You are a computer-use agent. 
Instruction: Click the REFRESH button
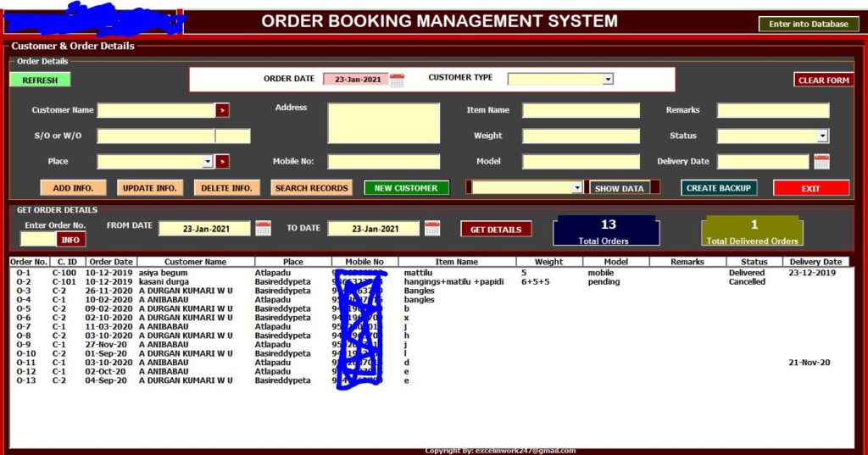[x=40, y=80]
